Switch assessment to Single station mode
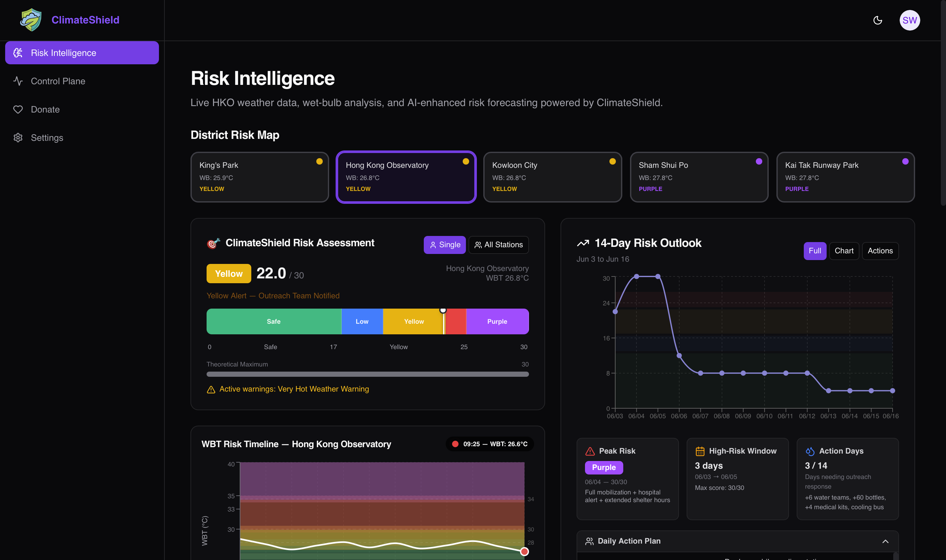The image size is (946, 560). click(x=444, y=245)
